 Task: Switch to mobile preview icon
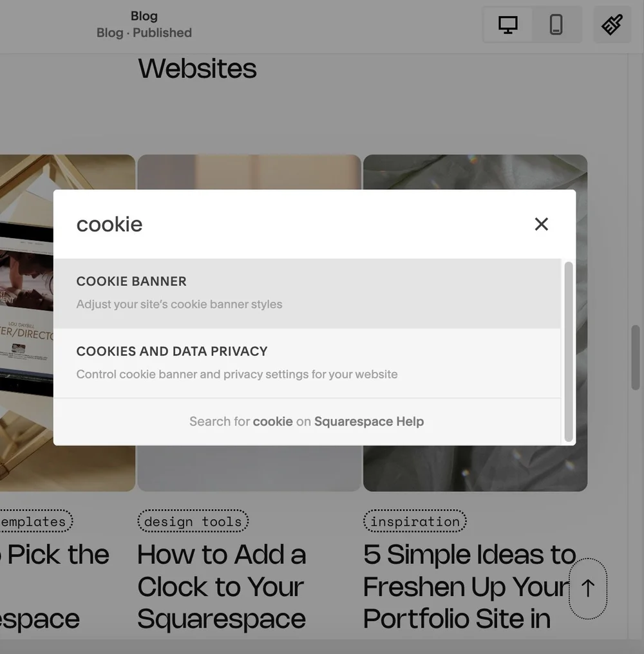pyautogui.click(x=556, y=24)
